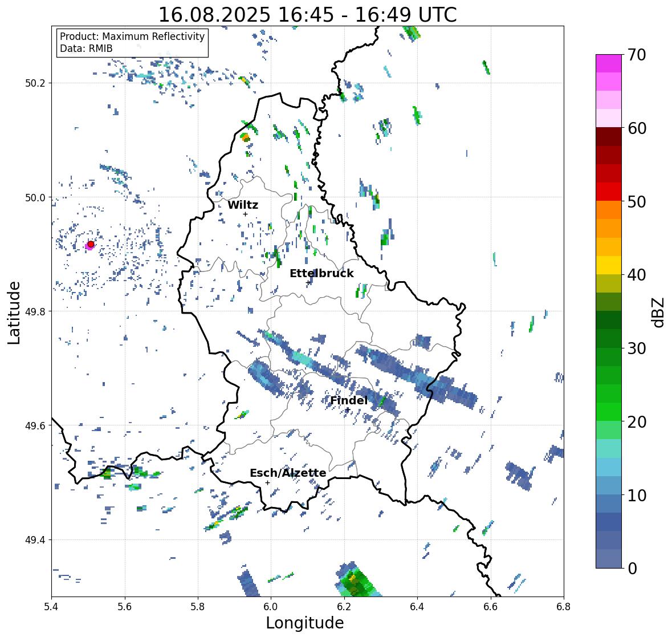
Task: Click the latitude tick label 49.6
Action: point(35,425)
